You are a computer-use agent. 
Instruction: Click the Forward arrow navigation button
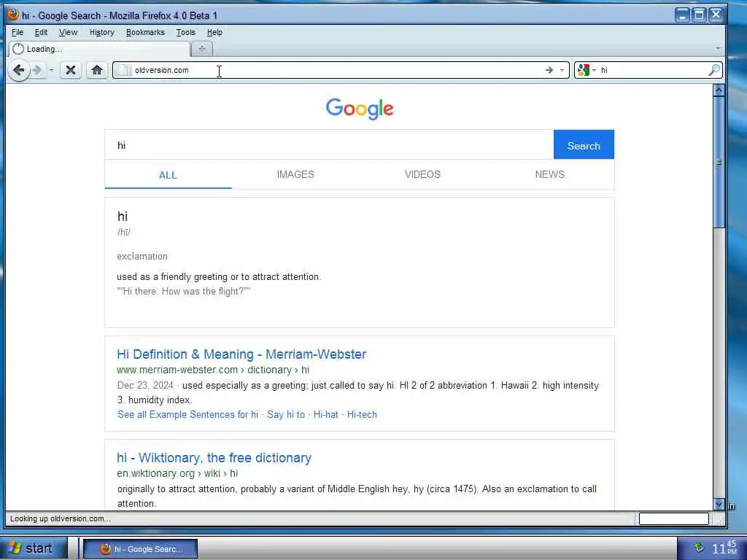[37, 71]
